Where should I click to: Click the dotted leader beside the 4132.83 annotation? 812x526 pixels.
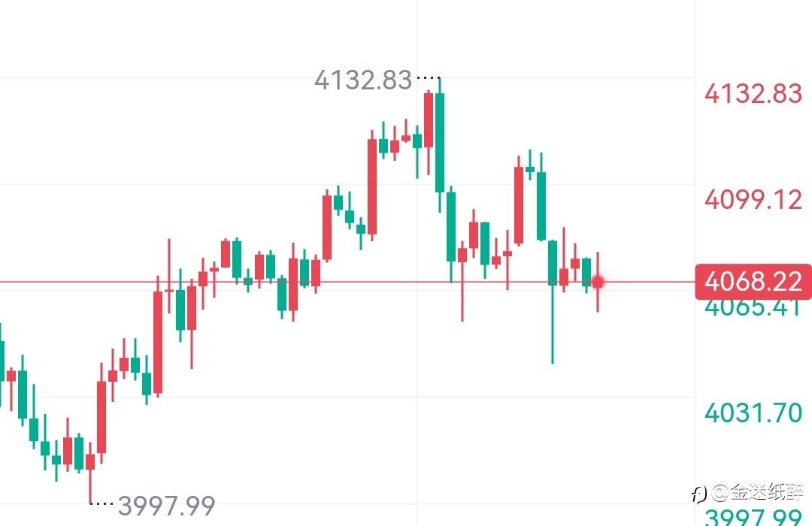pyautogui.click(x=429, y=77)
